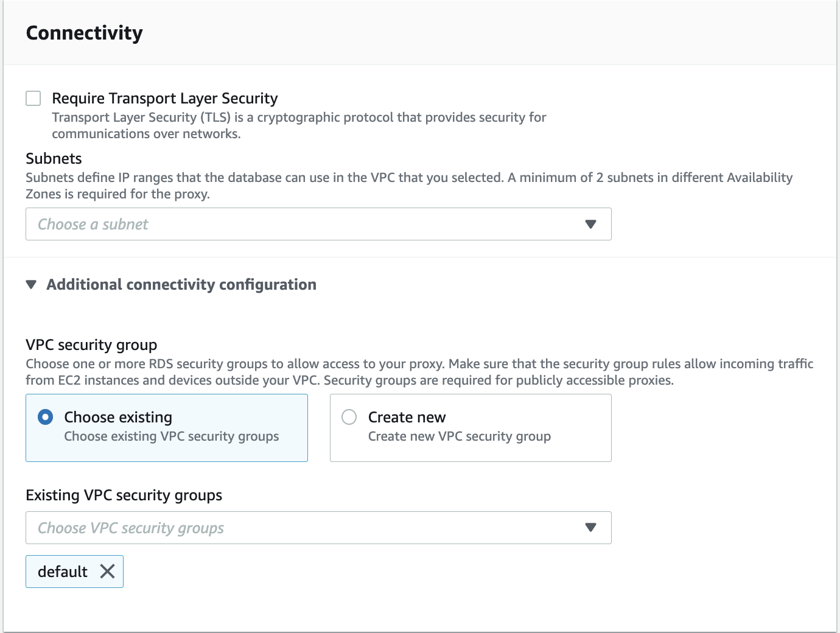Image resolution: width=840 pixels, height=633 pixels.
Task: Click the Existing VPC security groups label
Action: (124, 495)
